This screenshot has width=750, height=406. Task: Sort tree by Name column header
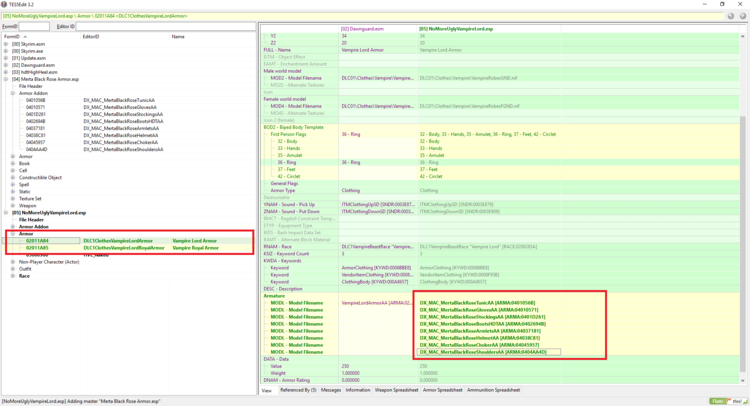[x=212, y=36]
